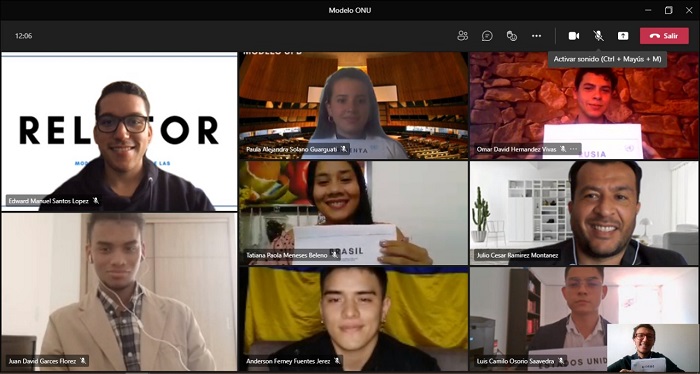
Task: Unmute the microphone in the toolbar
Action: coord(598,36)
